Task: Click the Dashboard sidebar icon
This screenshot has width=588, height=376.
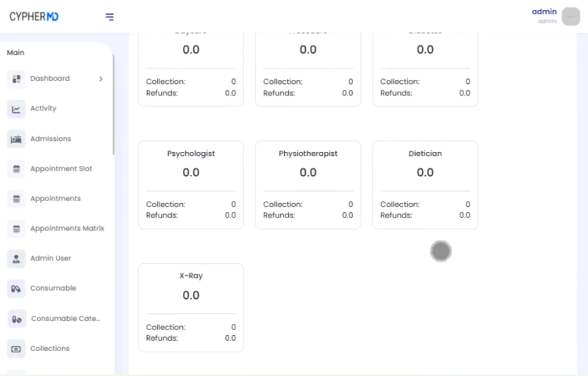Action: (16, 79)
